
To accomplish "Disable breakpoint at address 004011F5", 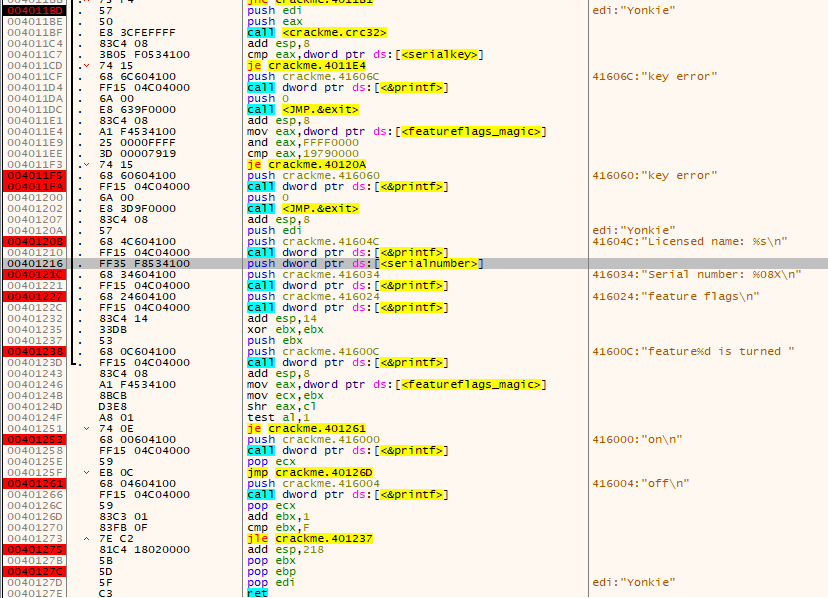I will (x=36, y=175).
